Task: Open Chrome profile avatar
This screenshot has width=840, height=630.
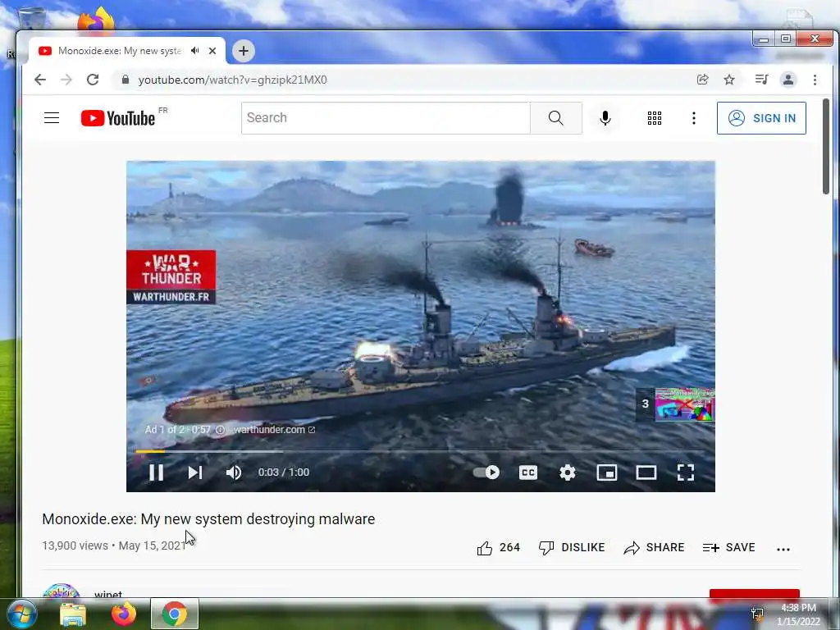Action: coord(788,80)
